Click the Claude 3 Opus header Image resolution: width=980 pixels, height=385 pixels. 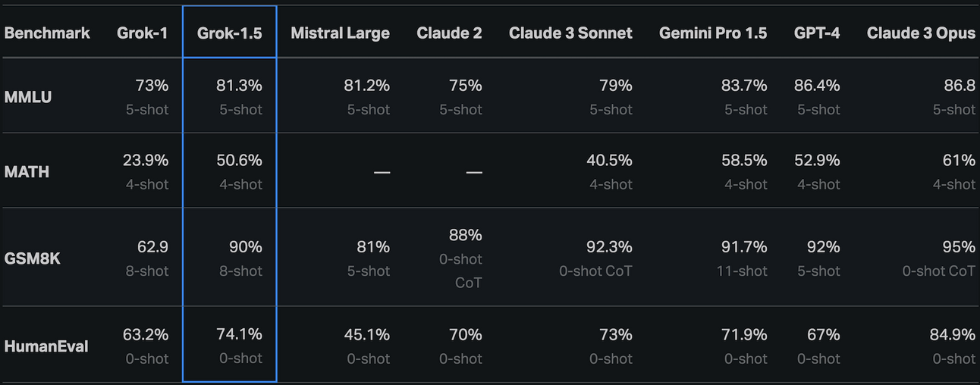[921, 33]
